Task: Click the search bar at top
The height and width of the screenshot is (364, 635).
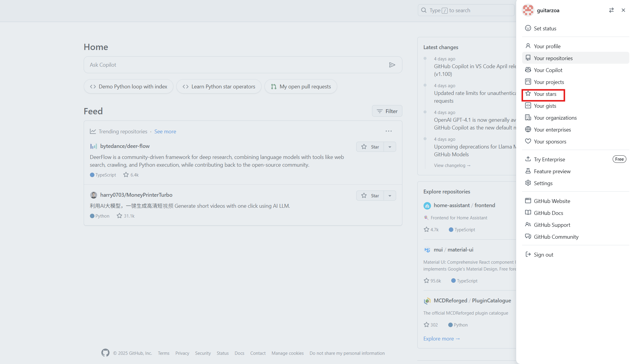Action: [466, 10]
